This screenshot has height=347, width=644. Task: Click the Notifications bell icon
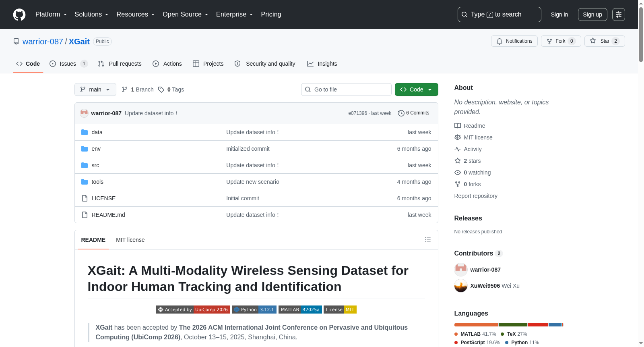pos(500,41)
